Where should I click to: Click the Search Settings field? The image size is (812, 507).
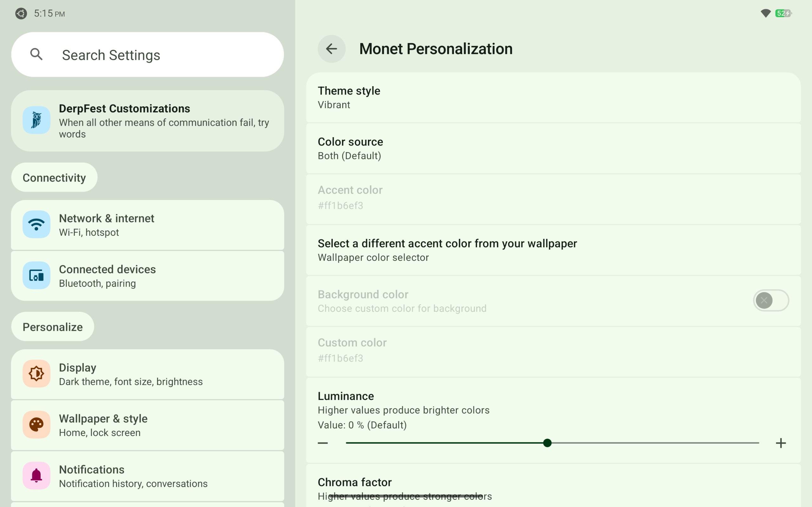pyautogui.click(x=147, y=55)
